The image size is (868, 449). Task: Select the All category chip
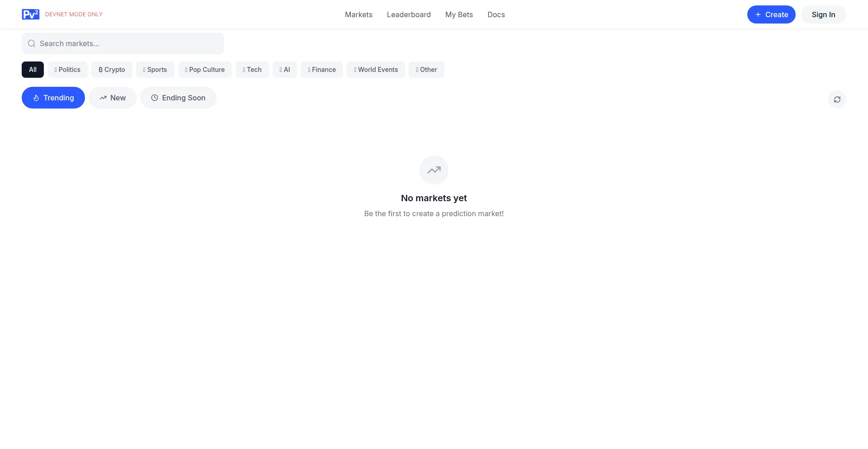tap(33, 70)
